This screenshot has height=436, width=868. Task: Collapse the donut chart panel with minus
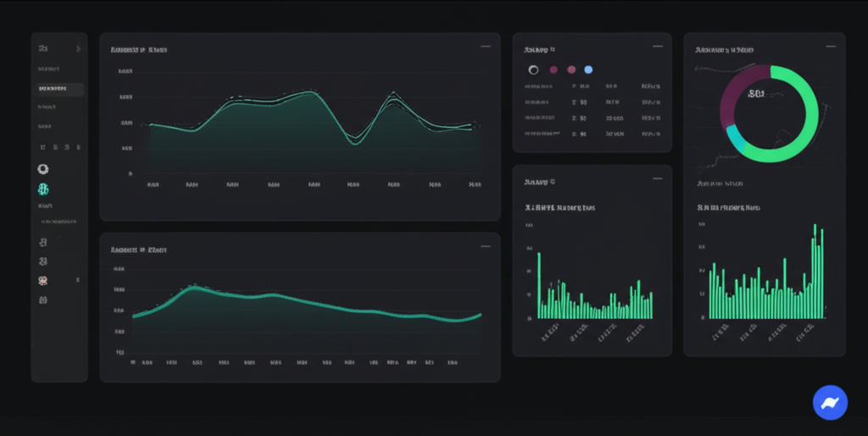829,47
